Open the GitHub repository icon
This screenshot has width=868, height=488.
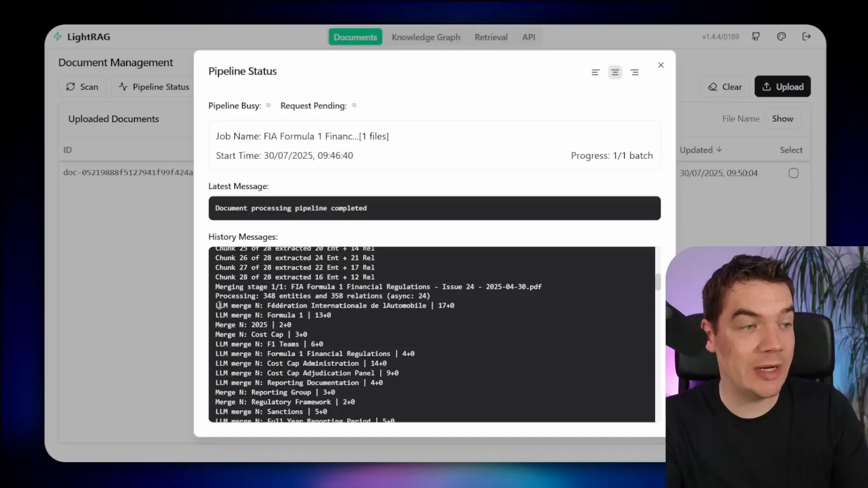[755, 37]
